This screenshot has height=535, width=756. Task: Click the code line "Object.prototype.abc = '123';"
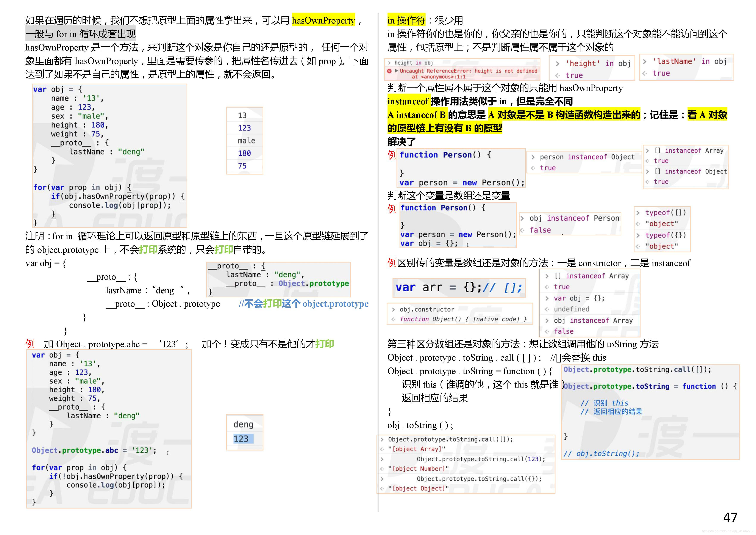point(94,450)
